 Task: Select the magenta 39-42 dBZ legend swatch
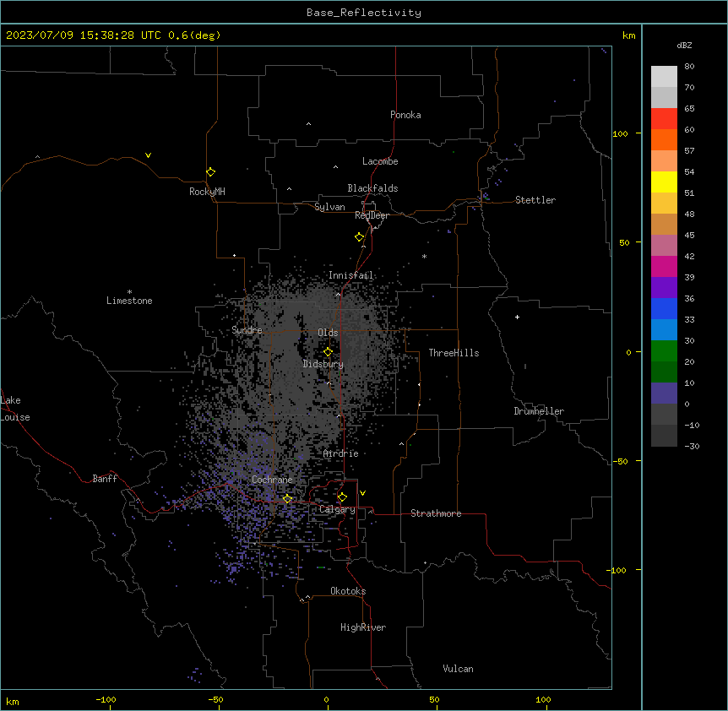[664, 266]
